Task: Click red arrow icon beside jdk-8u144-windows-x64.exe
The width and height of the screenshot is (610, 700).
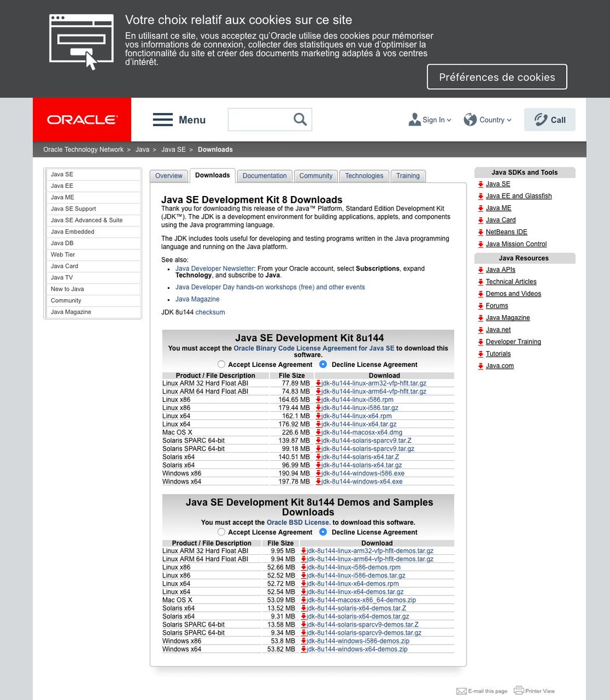Action: (x=319, y=481)
